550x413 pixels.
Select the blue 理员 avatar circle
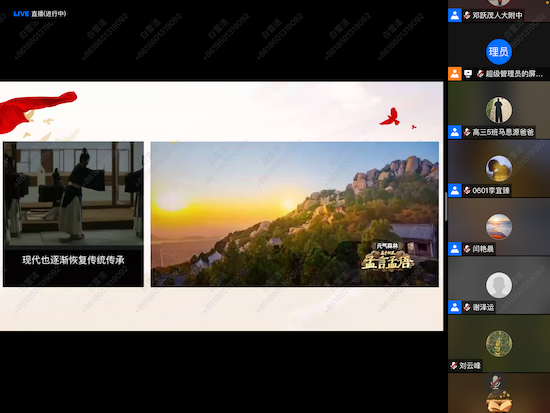[x=499, y=52]
